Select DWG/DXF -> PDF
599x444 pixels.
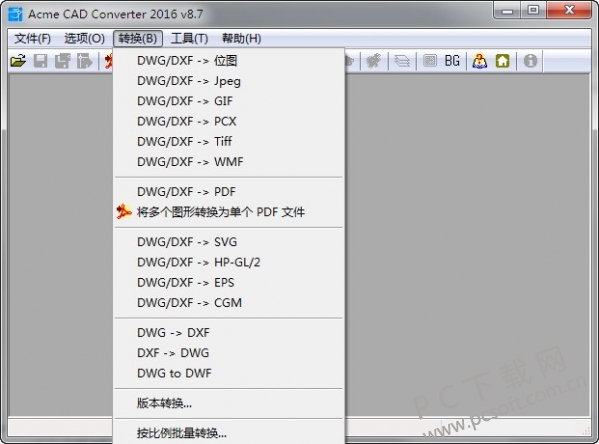[229, 192]
